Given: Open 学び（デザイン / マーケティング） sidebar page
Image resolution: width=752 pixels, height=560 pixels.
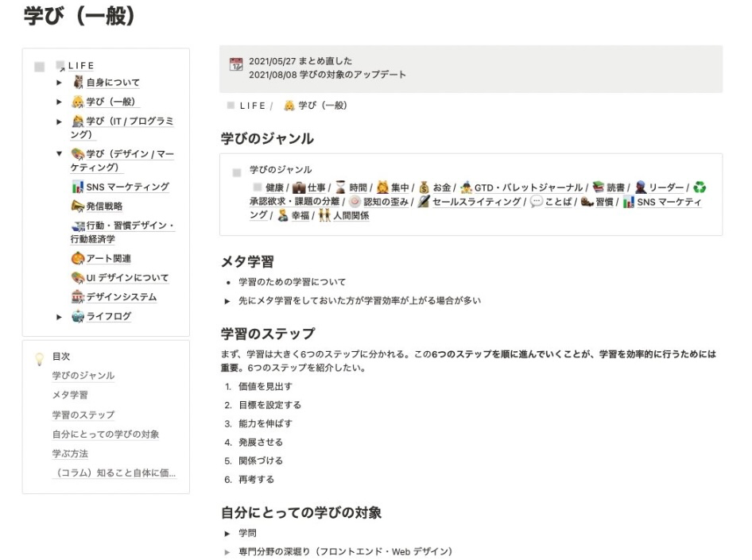Looking at the screenshot, I should (122, 160).
